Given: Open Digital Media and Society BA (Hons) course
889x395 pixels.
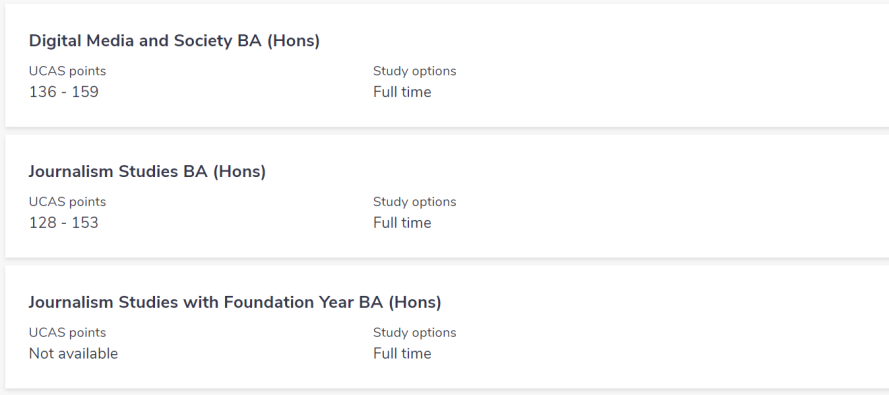Looking at the screenshot, I should coord(174,41).
